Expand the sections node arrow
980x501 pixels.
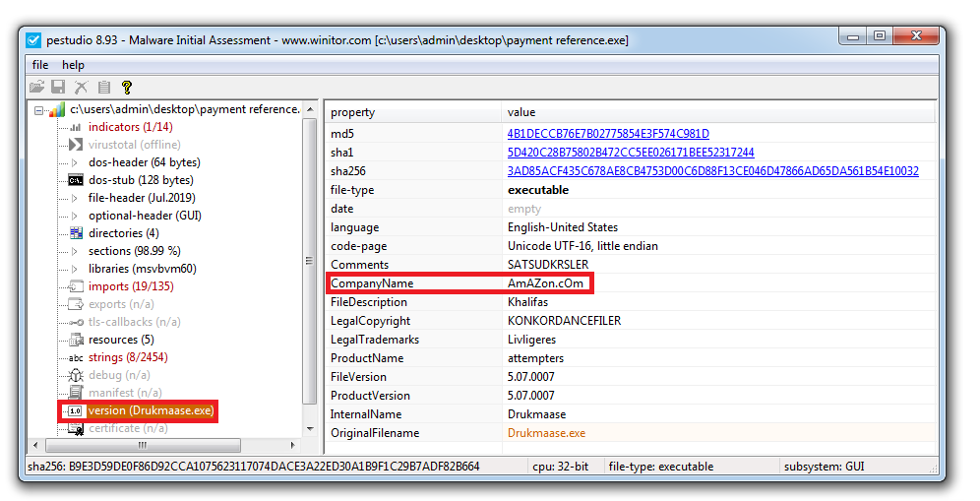point(75,251)
